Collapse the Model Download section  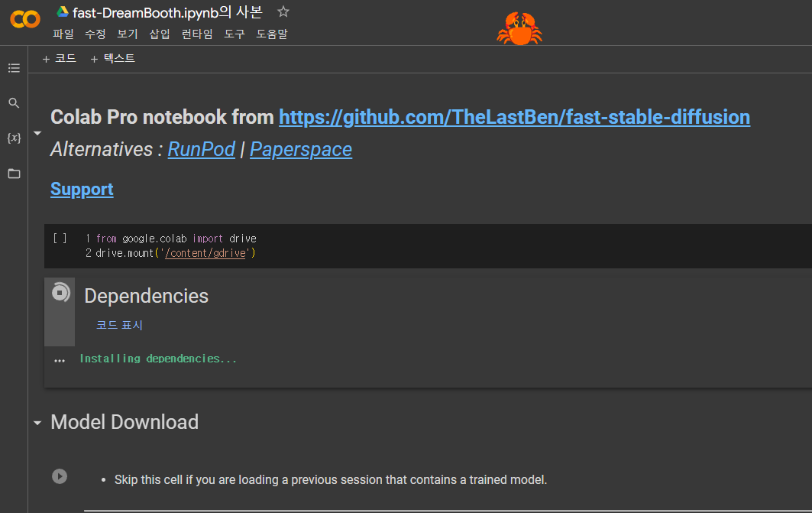tap(37, 423)
